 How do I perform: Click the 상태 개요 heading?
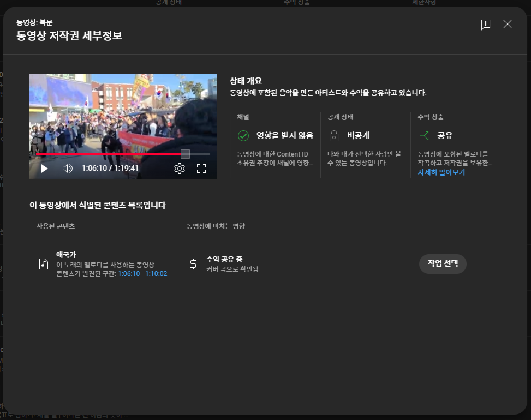pos(246,81)
